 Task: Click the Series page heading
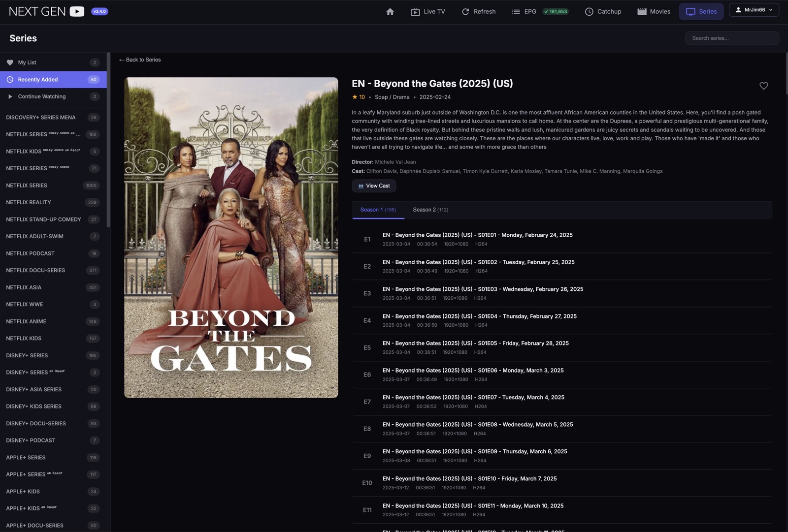tap(23, 38)
